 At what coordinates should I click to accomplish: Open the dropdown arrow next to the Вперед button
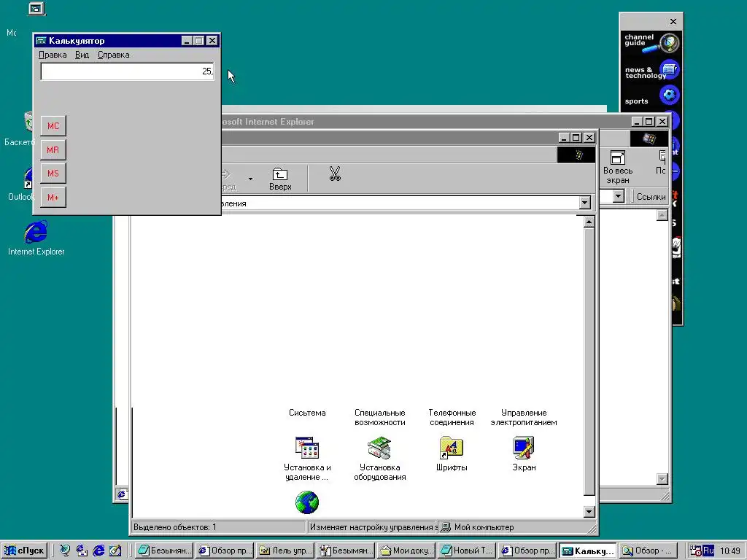tap(251, 179)
